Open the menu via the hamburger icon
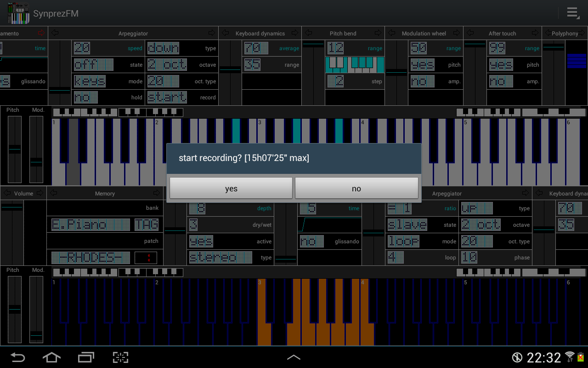 tap(573, 13)
